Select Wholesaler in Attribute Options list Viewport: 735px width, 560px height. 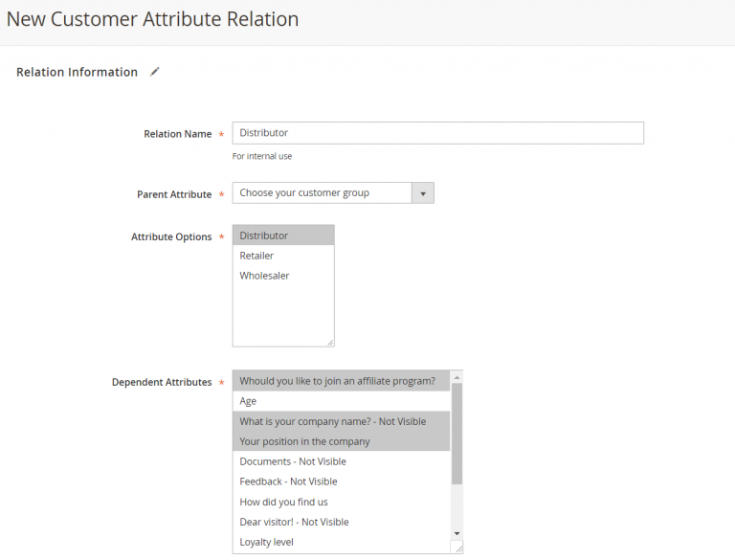pos(282,276)
